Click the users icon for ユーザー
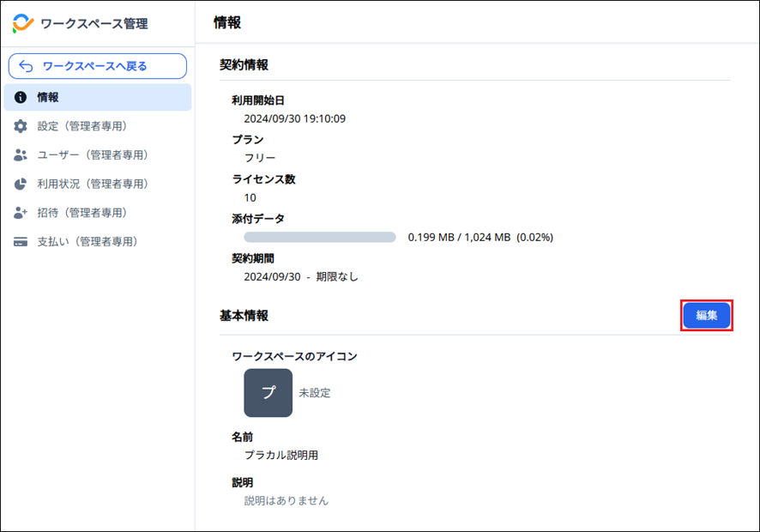760x532 pixels. pos(21,155)
